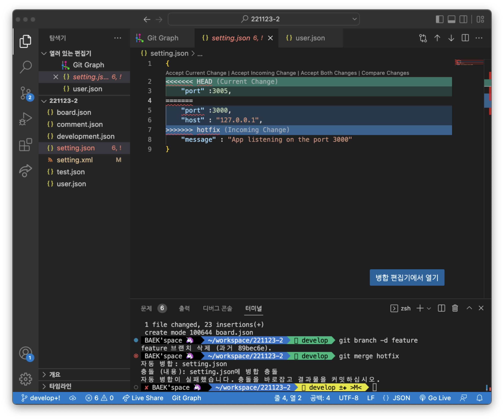The width and height of the screenshot is (504, 420).
Task: Toggle the bottom panel layout button
Action: click(x=451, y=19)
